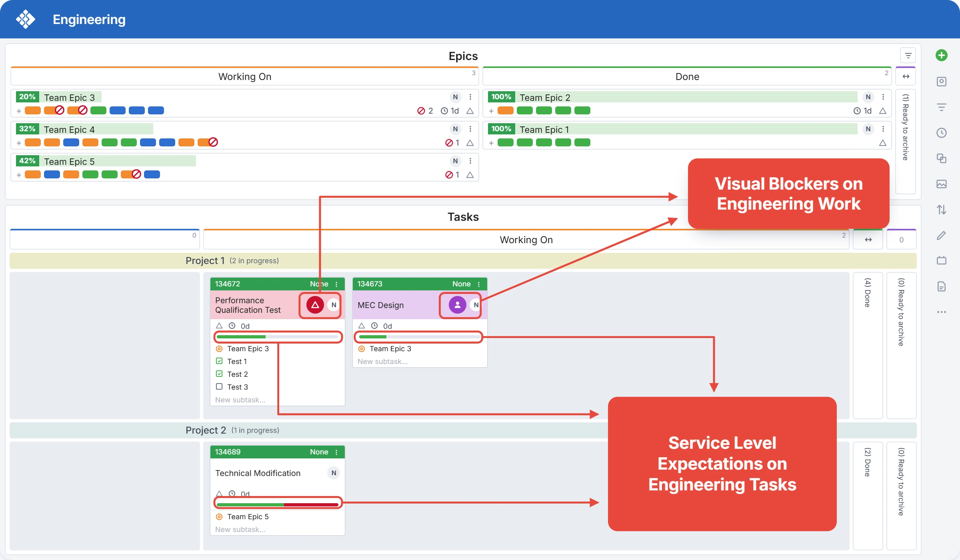960x560 pixels.
Task: Uncheck the Test 2 subtask checkbox
Action: 219,374
